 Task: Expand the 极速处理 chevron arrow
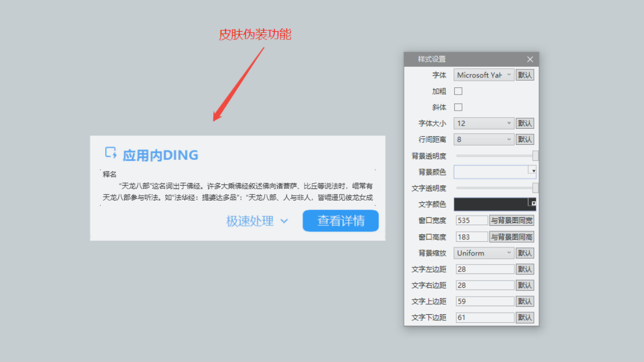point(284,221)
